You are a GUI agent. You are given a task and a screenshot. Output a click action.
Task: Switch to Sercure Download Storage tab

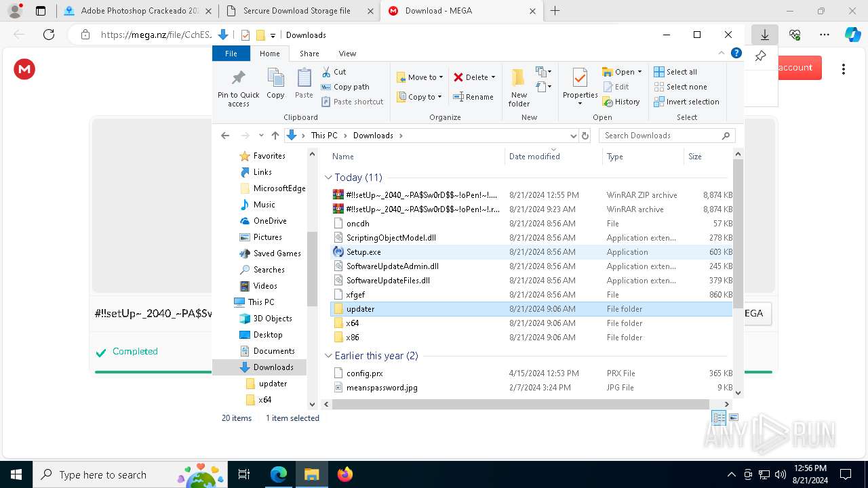coord(299,11)
